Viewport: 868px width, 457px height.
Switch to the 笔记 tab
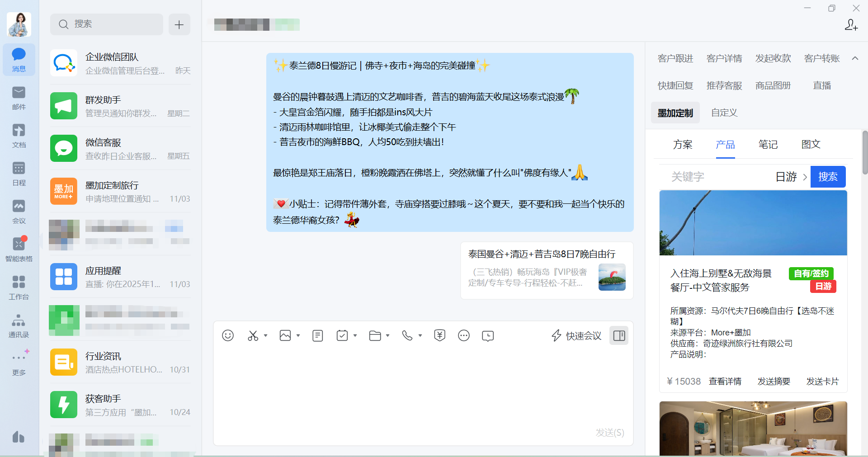pyautogui.click(x=768, y=145)
